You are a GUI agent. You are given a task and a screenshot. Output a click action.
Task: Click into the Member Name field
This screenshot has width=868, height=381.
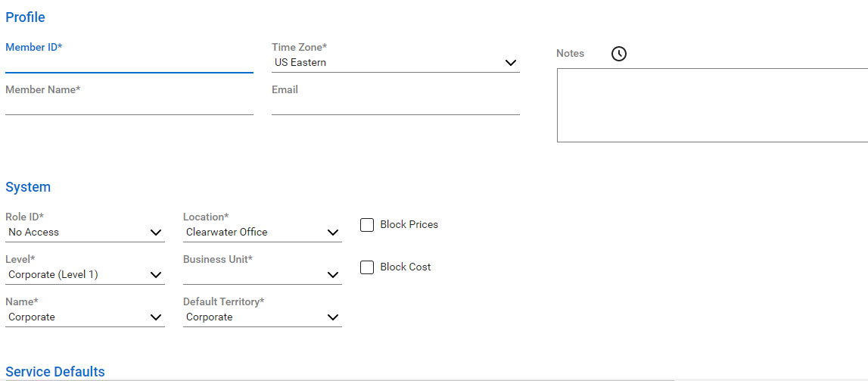[x=129, y=106]
